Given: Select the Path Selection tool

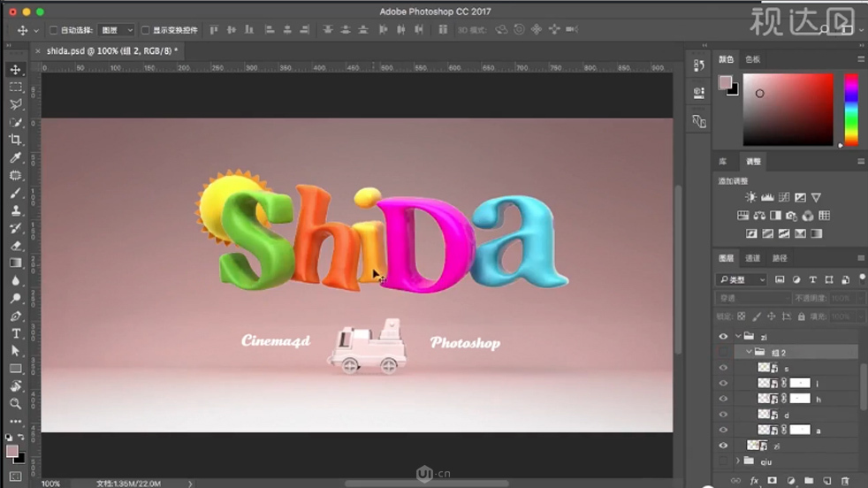Looking at the screenshot, I should [16, 351].
